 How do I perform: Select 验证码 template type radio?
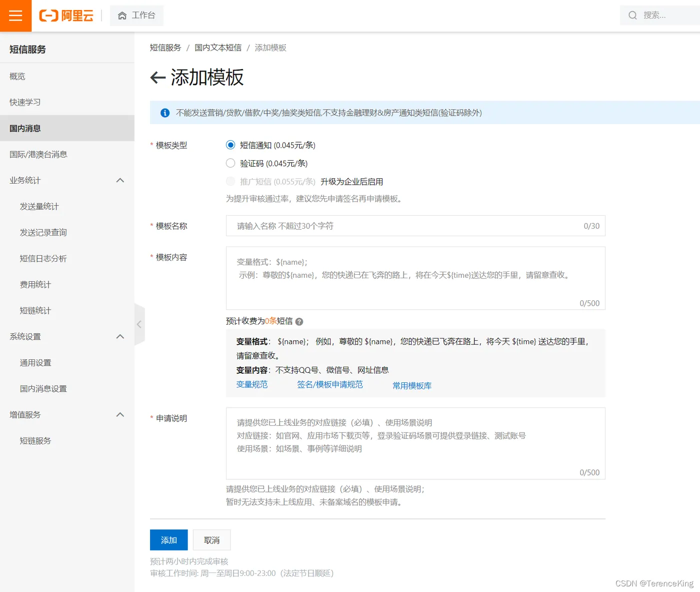coord(230,163)
